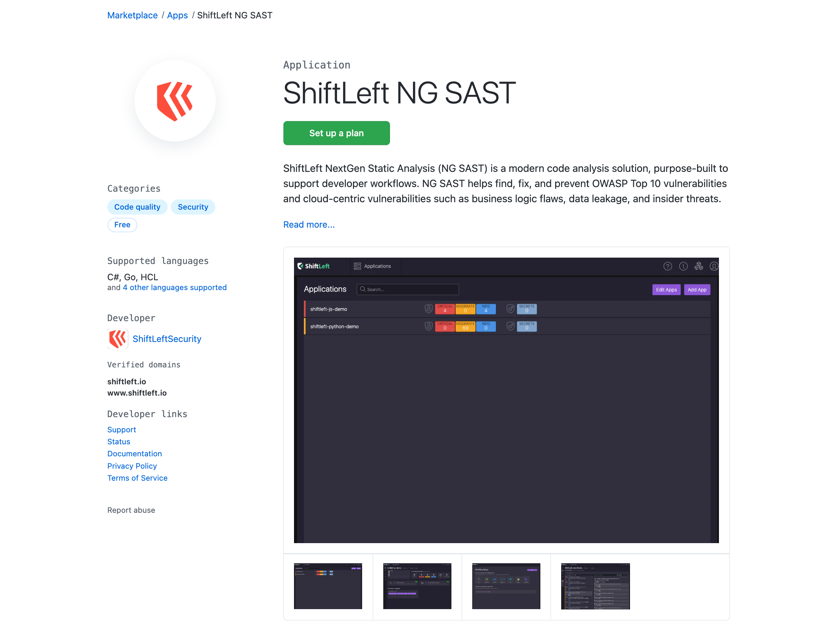Go to Marketplace breadcrumb

(133, 15)
